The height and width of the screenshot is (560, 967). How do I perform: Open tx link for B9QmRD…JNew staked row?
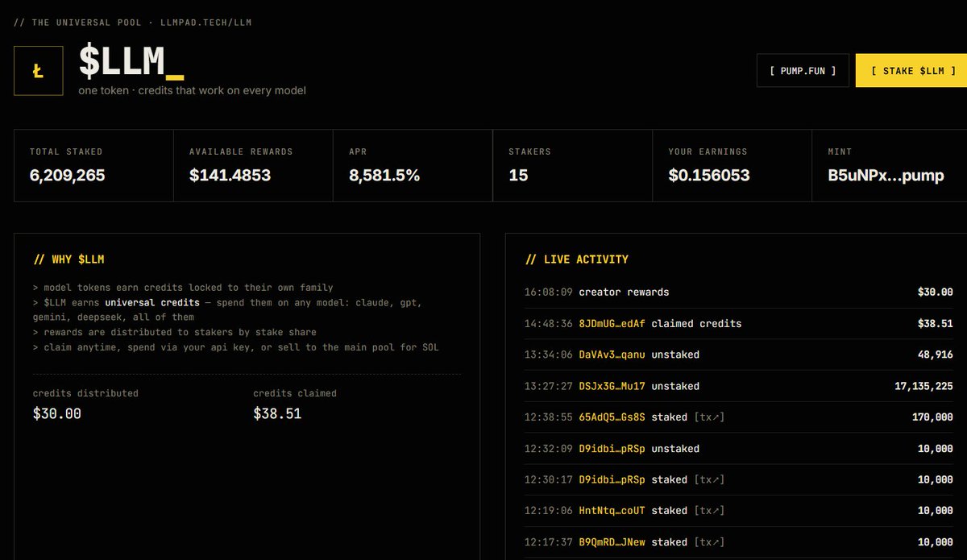[x=709, y=542]
